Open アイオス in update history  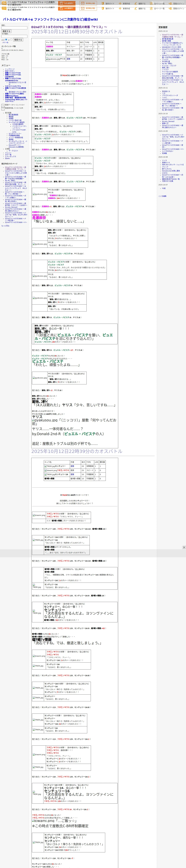point(165,59)
